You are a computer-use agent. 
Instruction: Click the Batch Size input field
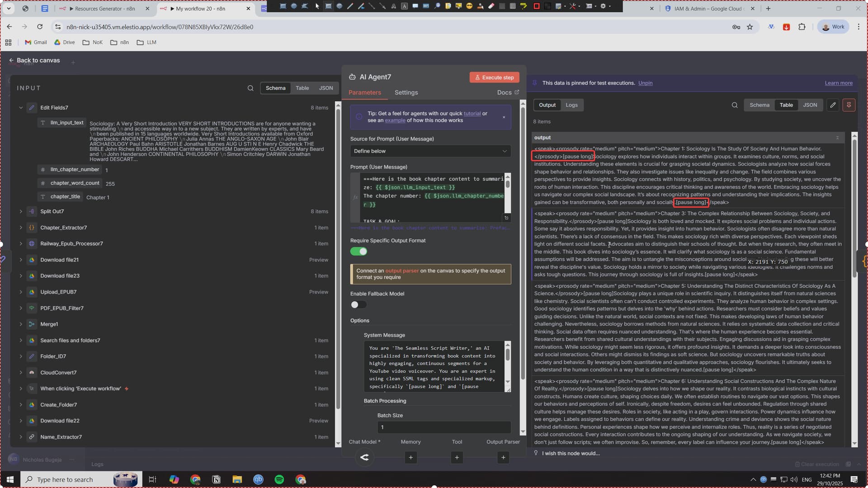[444, 427]
